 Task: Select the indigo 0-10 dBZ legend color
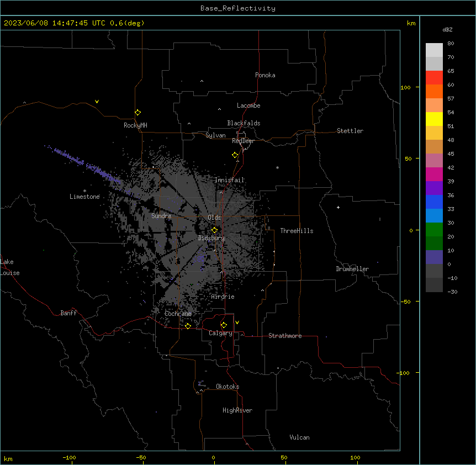click(434, 257)
